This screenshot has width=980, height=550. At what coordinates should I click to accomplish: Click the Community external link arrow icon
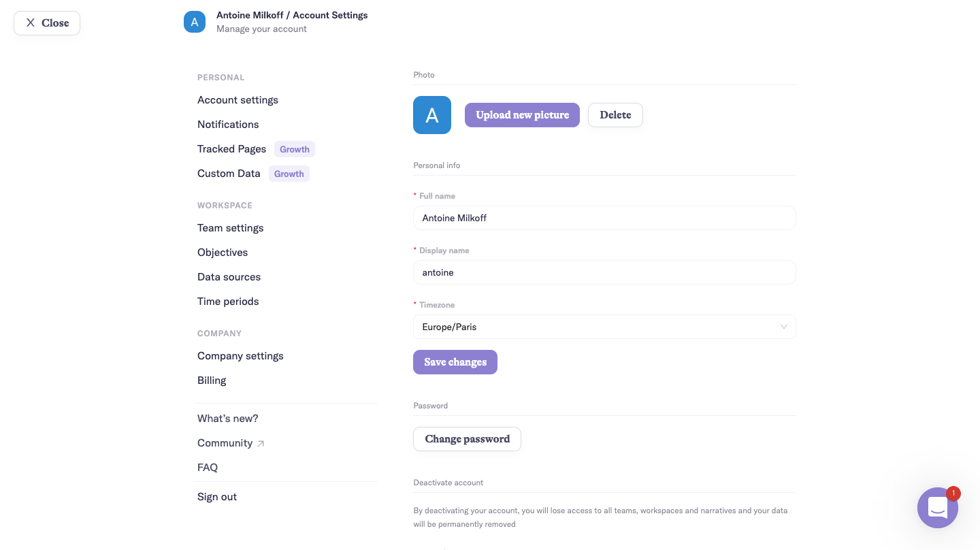(261, 443)
